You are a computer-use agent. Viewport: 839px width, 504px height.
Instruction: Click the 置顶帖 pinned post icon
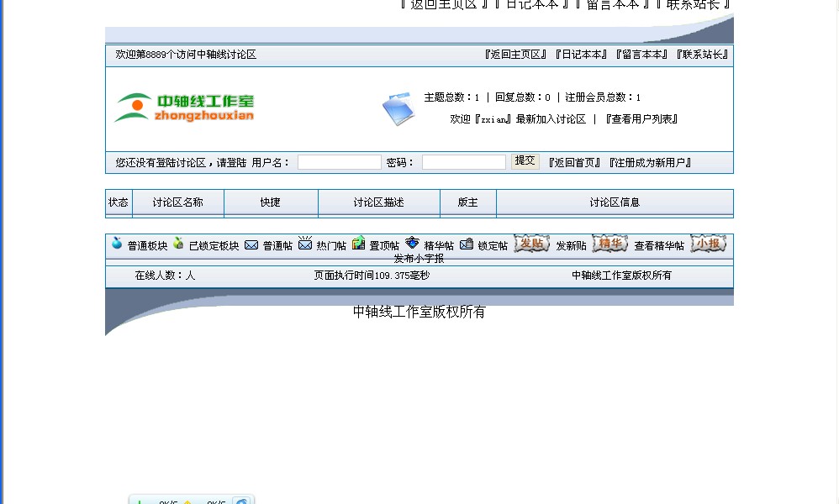point(359,244)
